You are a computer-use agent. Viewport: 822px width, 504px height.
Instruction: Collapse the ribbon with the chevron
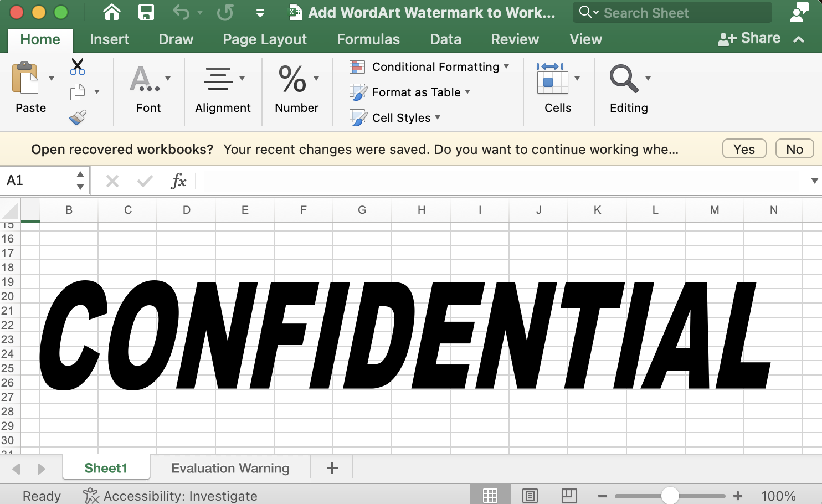pos(798,39)
